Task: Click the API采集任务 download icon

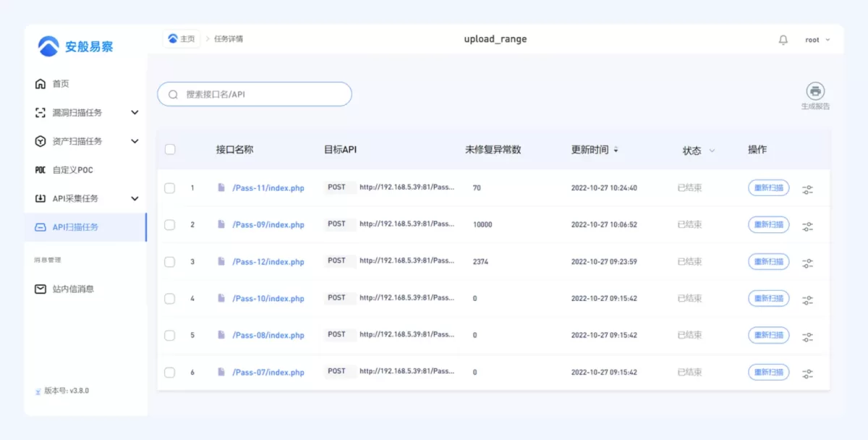Action: click(41, 198)
